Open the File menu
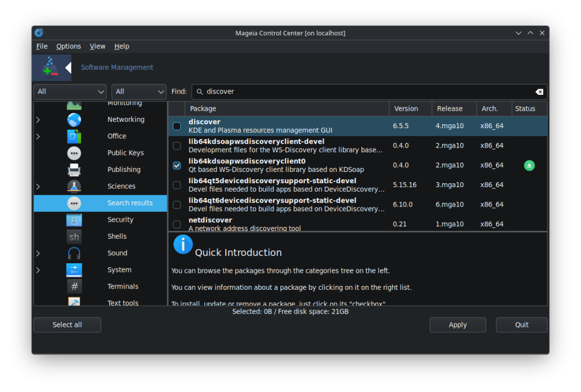Screen dimensions: 581x392 pos(42,47)
